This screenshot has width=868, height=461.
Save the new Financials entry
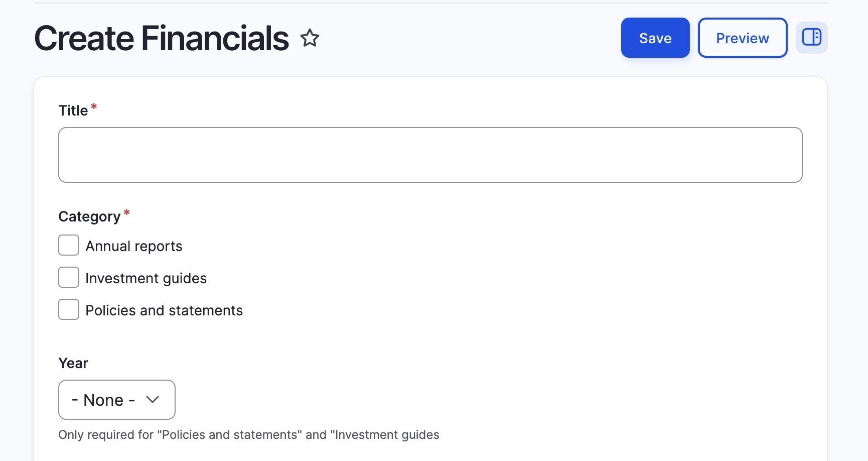655,38
